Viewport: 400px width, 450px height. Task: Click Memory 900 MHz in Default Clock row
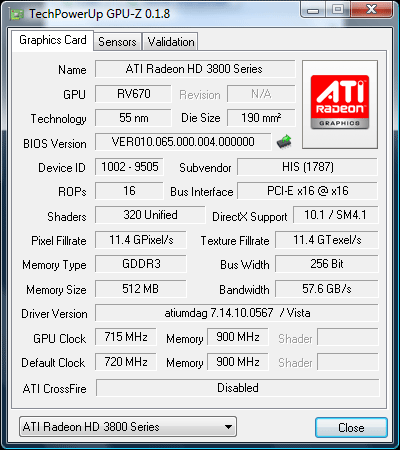(238, 362)
